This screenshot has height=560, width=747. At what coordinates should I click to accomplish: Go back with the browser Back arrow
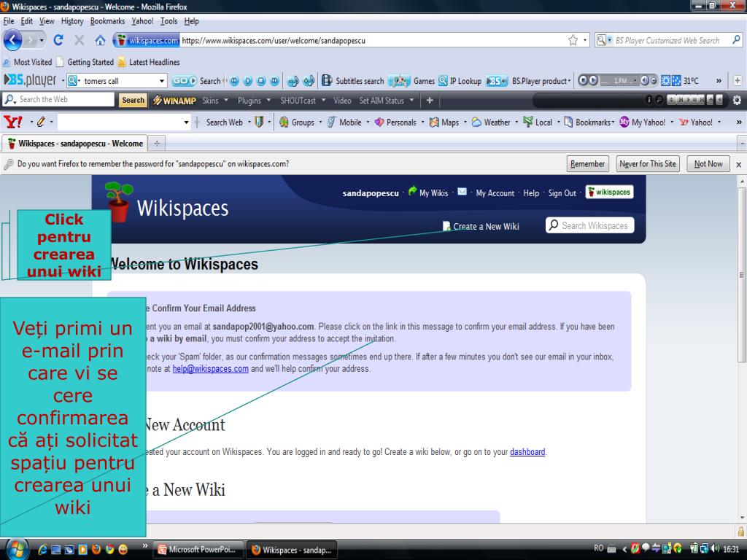[x=13, y=41]
